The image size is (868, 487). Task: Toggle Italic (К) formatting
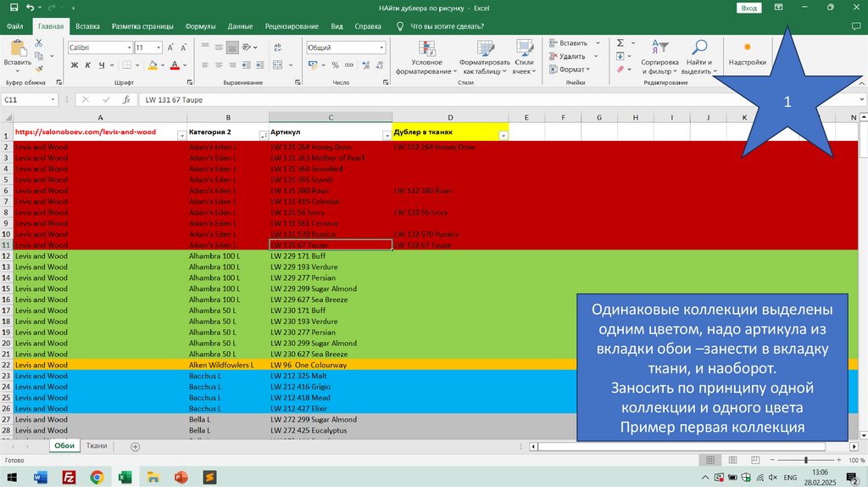click(x=89, y=65)
